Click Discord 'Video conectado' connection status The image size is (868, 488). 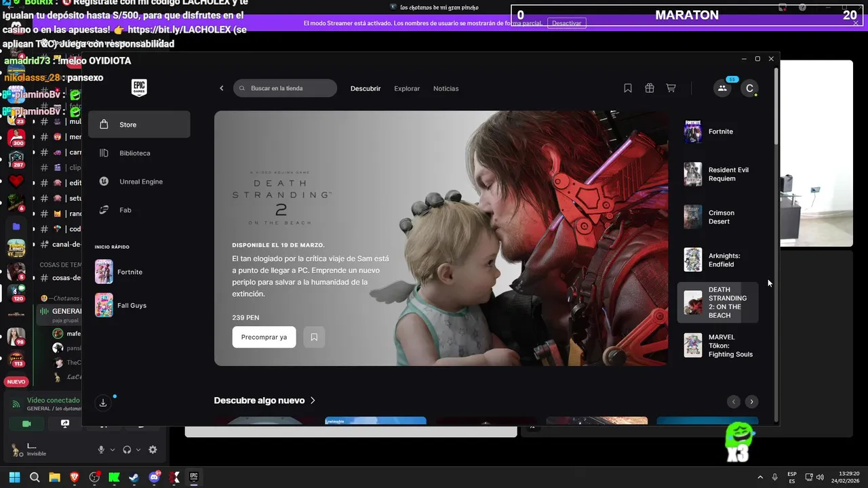point(53,401)
